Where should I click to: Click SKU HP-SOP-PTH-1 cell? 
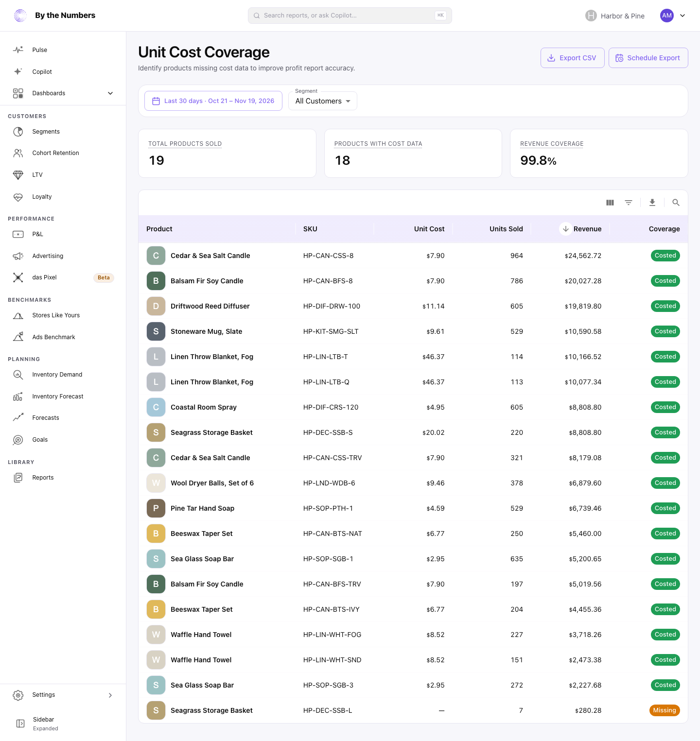pyautogui.click(x=328, y=508)
